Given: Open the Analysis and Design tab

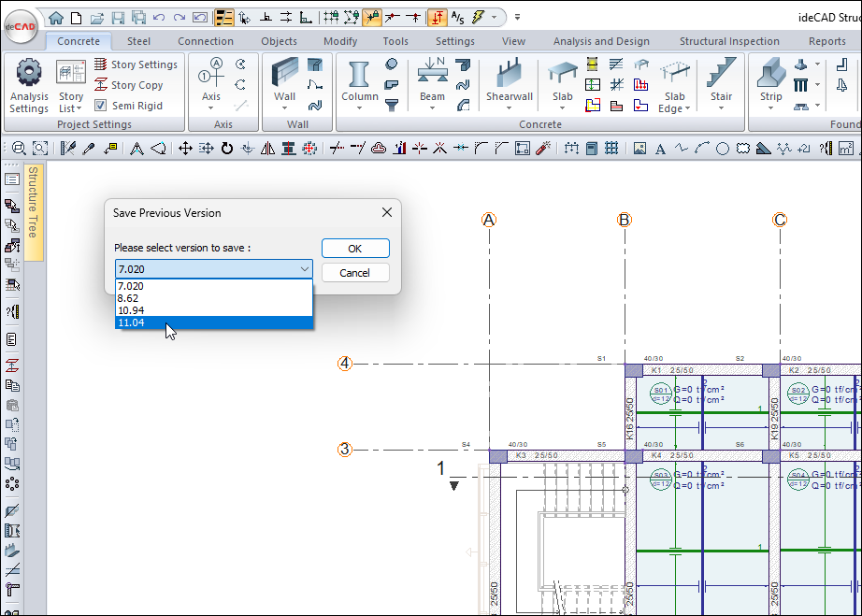Looking at the screenshot, I should [x=600, y=41].
